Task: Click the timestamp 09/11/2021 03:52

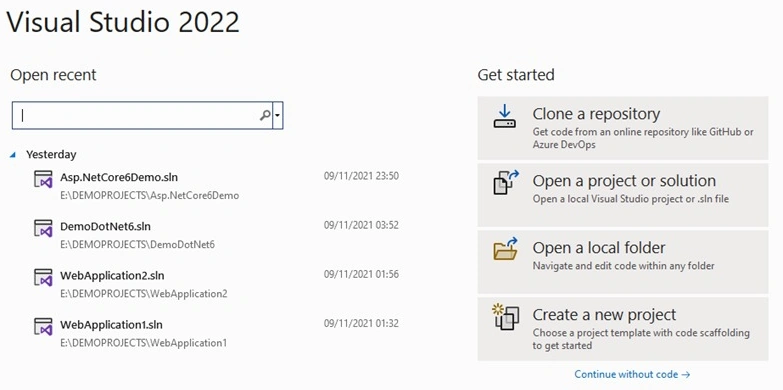Action: [x=361, y=225]
